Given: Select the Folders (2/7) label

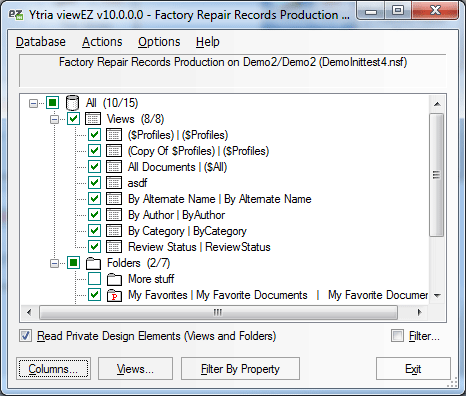Looking at the screenshot, I should (x=138, y=263).
